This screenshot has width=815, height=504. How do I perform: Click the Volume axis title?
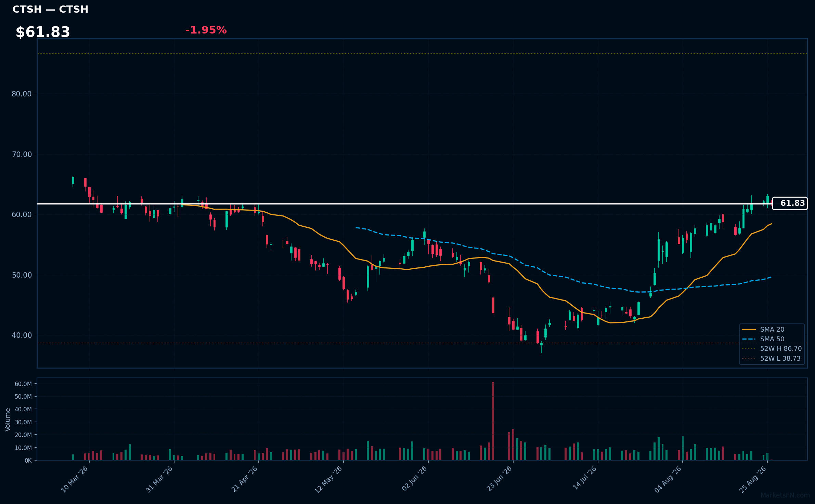pyautogui.click(x=8, y=420)
